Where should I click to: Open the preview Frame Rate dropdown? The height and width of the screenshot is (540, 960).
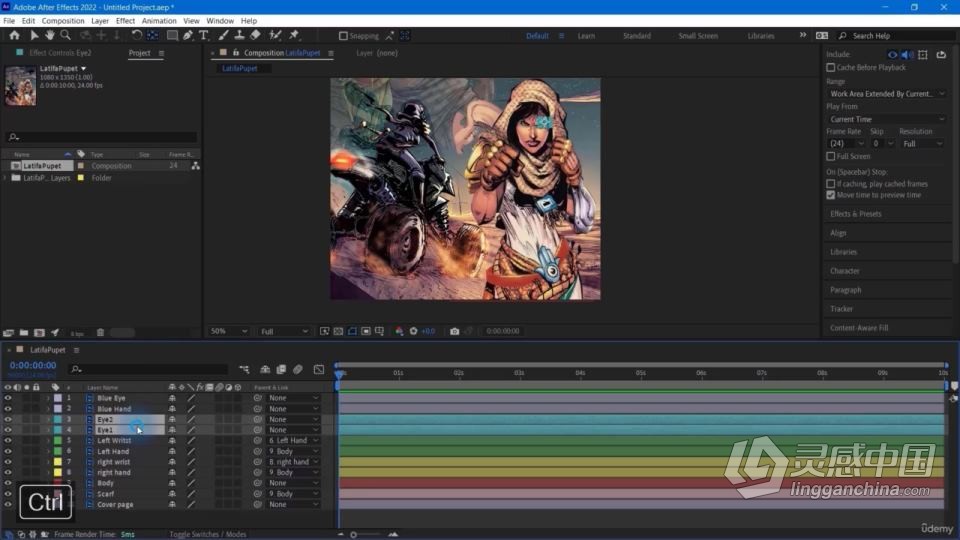[846, 143]
